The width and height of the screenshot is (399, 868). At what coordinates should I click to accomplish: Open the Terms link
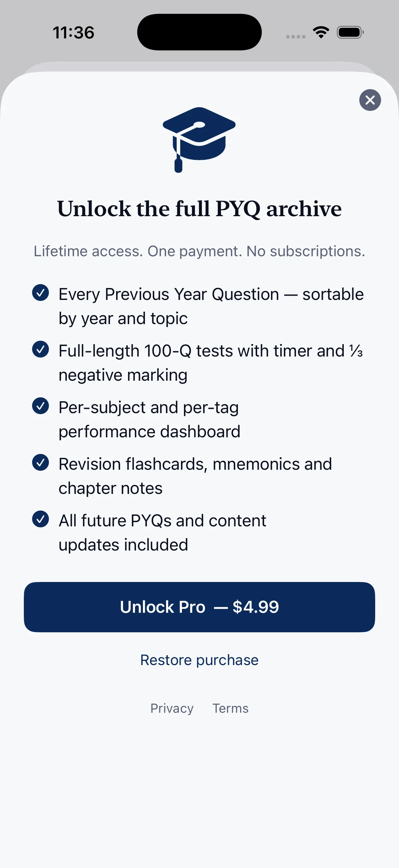(x=230, y=708)
